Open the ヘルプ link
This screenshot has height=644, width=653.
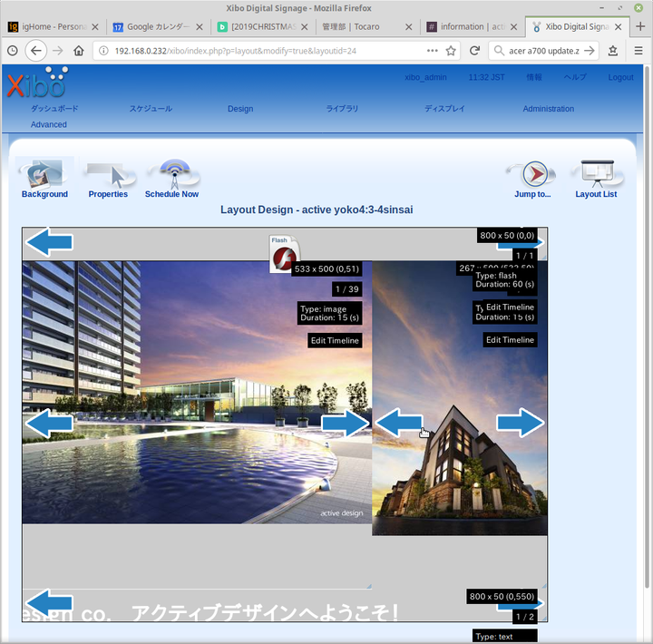[575, 77]
